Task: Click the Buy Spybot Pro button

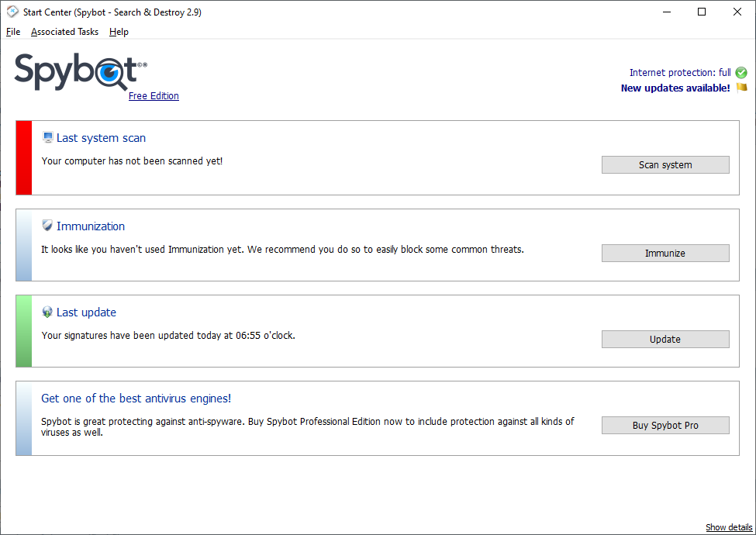Action: [x=665, y=425]
